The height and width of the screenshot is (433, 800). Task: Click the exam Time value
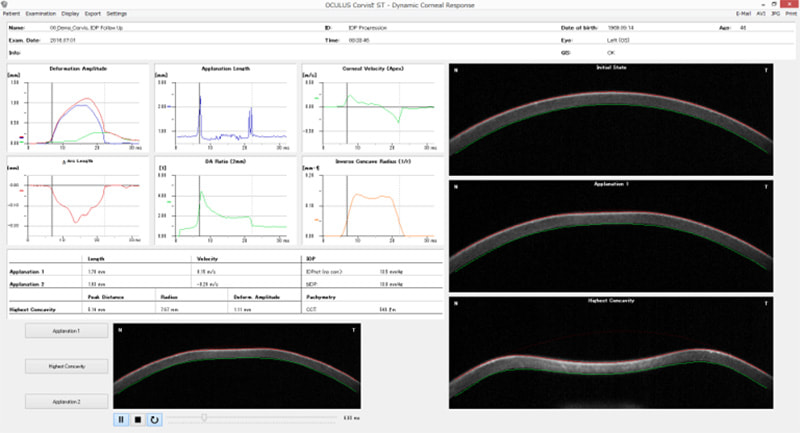pos(359,40)
